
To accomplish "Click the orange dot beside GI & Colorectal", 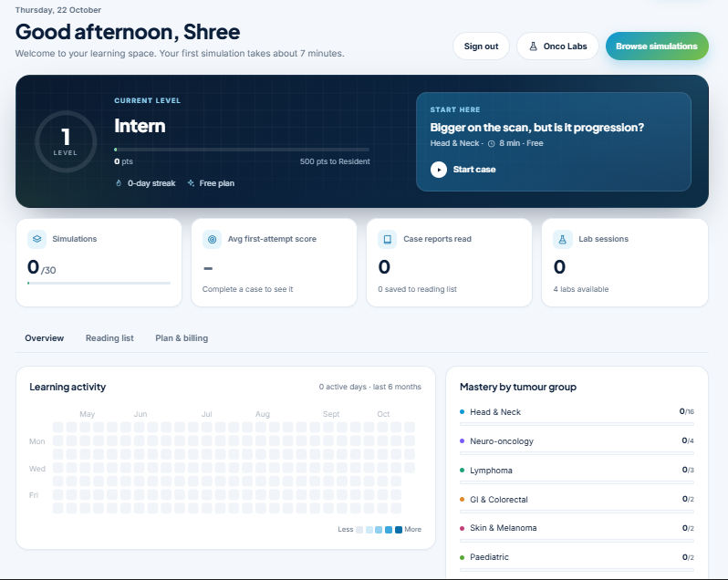I will pyautogui.click(x=462, y=499).
